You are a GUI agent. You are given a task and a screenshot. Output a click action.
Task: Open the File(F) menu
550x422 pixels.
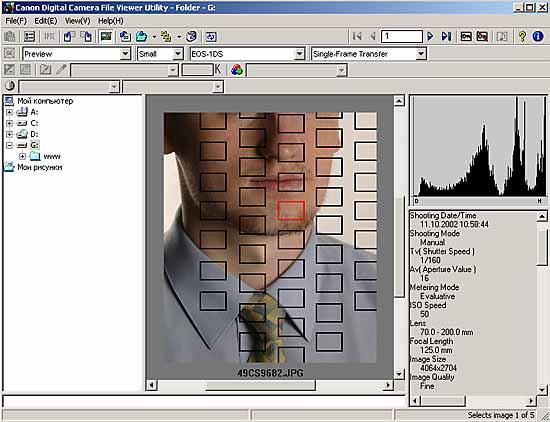[16, 21]
